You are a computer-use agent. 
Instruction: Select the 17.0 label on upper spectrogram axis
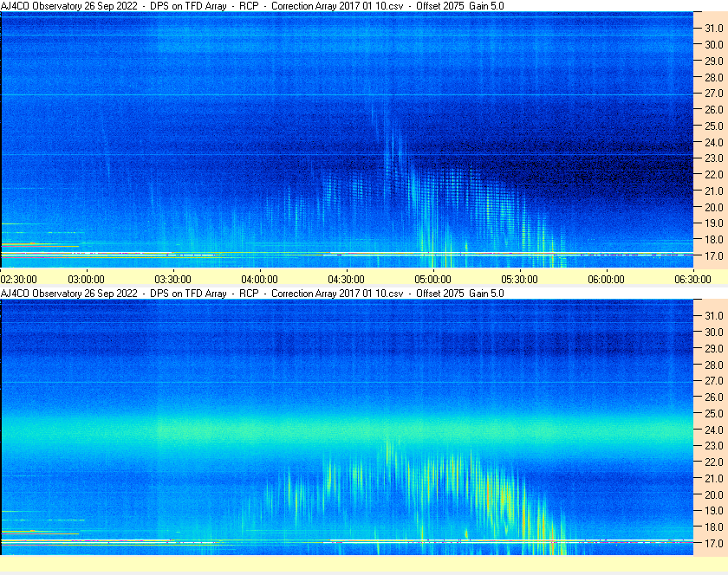[x=714, y=255]
